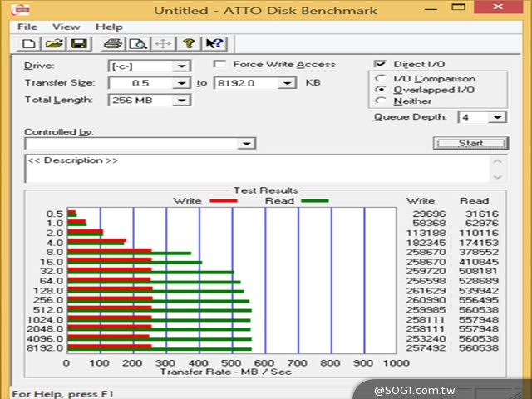Click the New file toolbar icon
Viewport: 532px width, 399px height.
tap(28, 43)
